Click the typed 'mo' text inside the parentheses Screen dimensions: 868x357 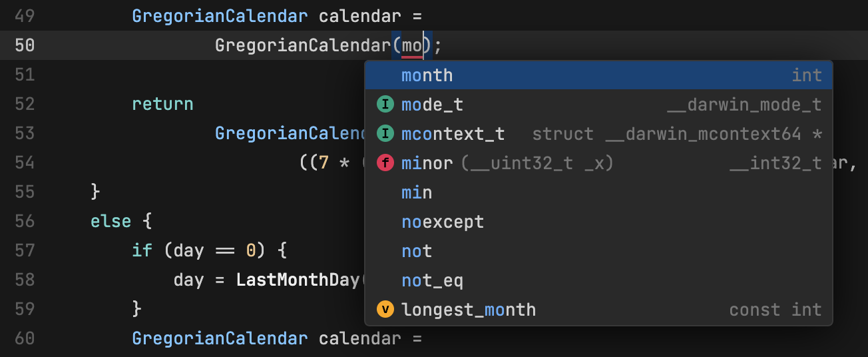click(411, 45)
